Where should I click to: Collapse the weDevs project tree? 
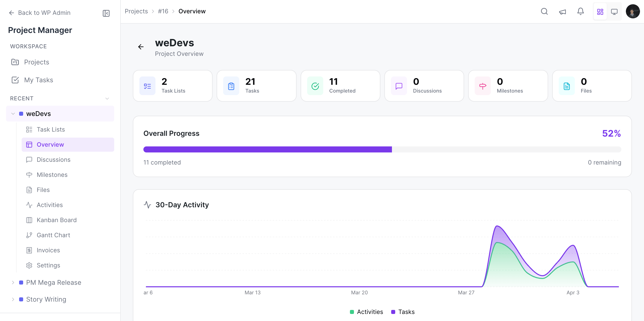pos(13,113)
